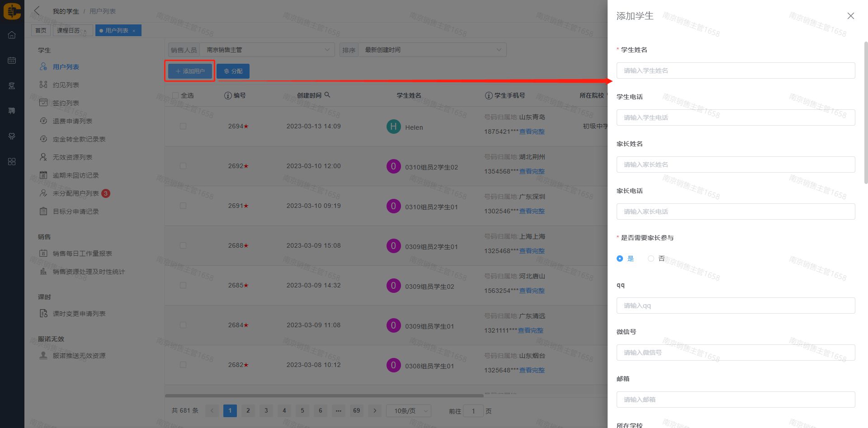Click the horizontal scrollbar under the table
This screenshot has width=868, height=428.
pos(324,395)
